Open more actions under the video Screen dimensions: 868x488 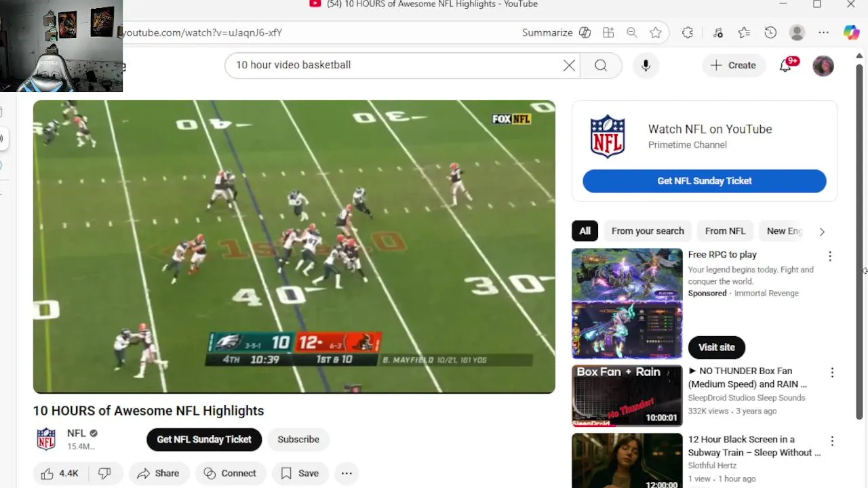347,474
